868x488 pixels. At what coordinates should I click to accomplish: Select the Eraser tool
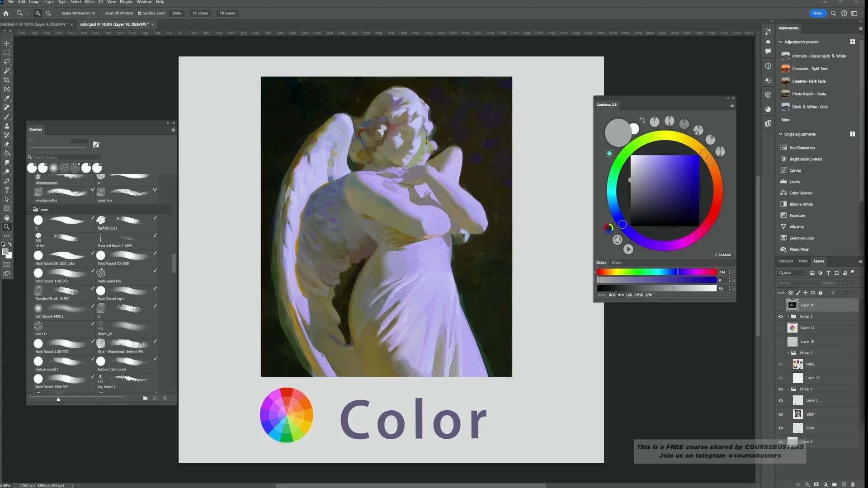tap(7, 145)
